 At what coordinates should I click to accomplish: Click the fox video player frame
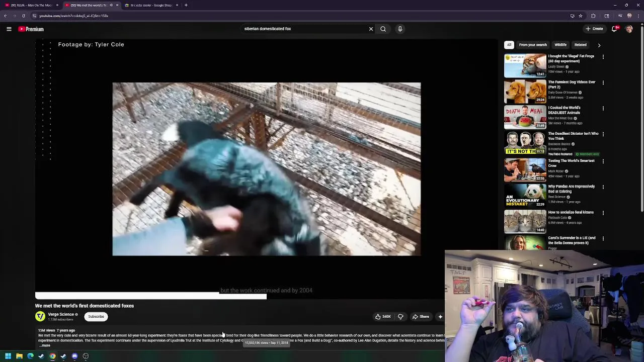tap(267, 169)
